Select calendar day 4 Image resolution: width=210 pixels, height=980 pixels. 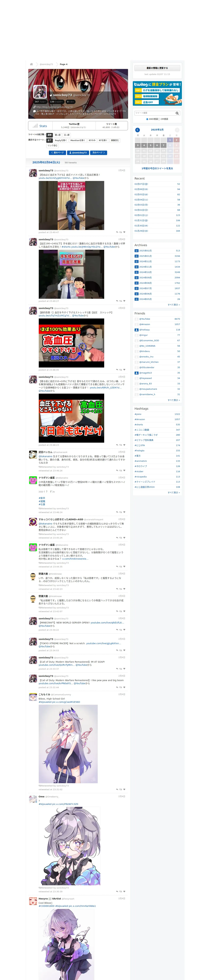coord(144,145)
